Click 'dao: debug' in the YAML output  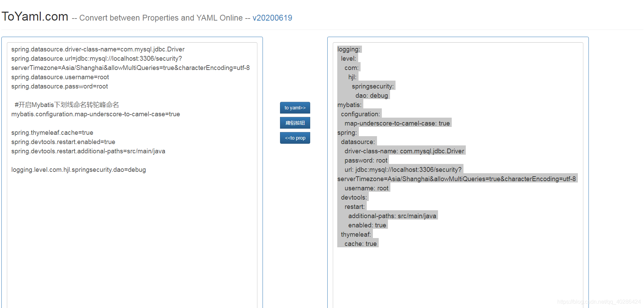coord(372,96)
